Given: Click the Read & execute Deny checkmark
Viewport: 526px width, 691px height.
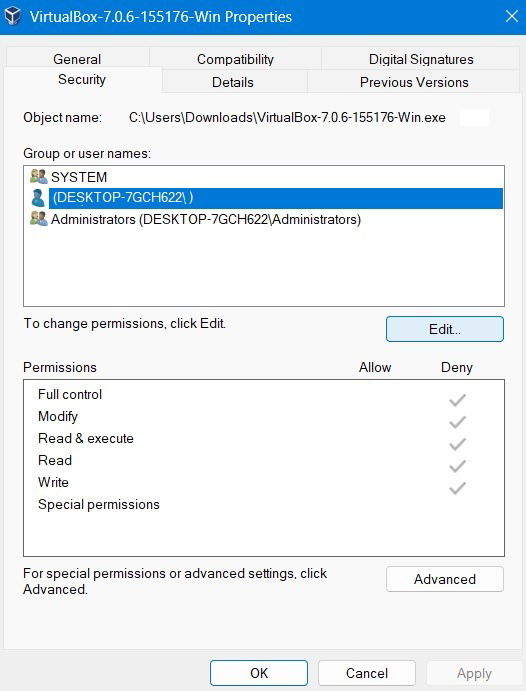Looking at the screenshot, I should (x=457, y=444).
